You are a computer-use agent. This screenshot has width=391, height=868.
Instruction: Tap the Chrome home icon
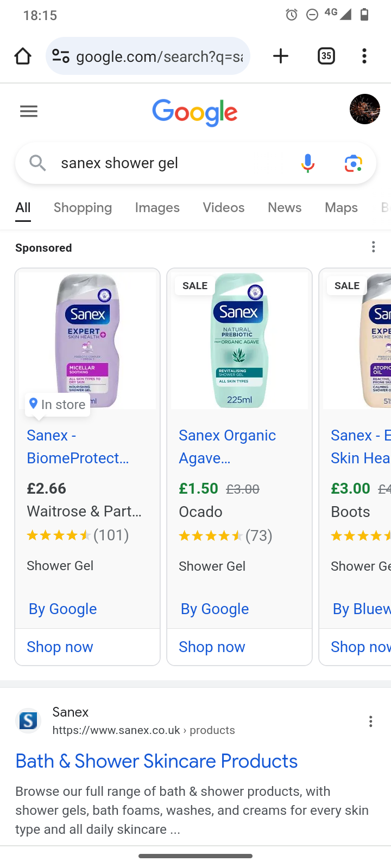click(x=23, y=56)
